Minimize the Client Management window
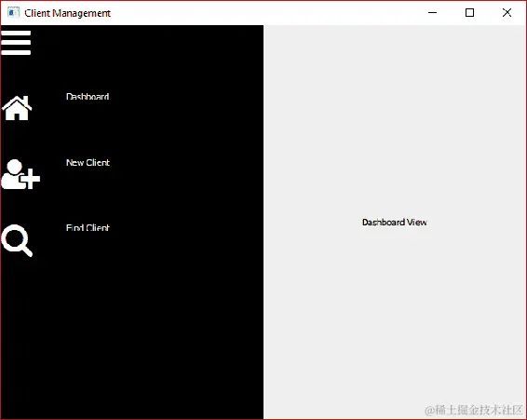 click(x=433, y=13)
